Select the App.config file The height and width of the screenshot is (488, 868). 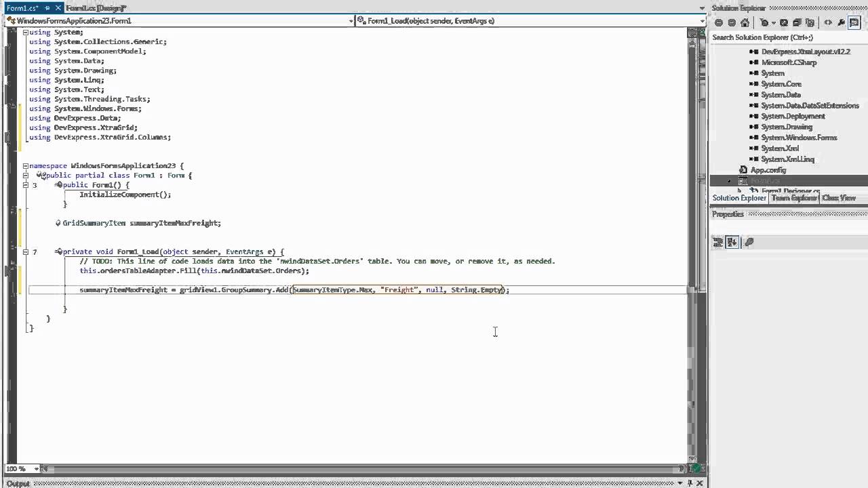coord(768,170)
